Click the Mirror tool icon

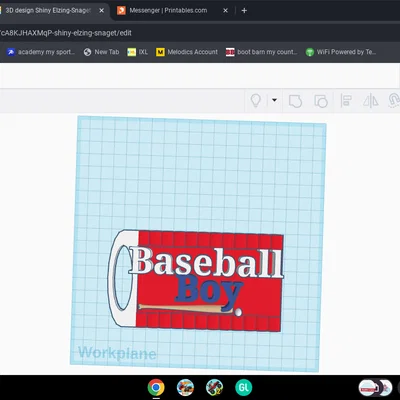click(370, 101)
